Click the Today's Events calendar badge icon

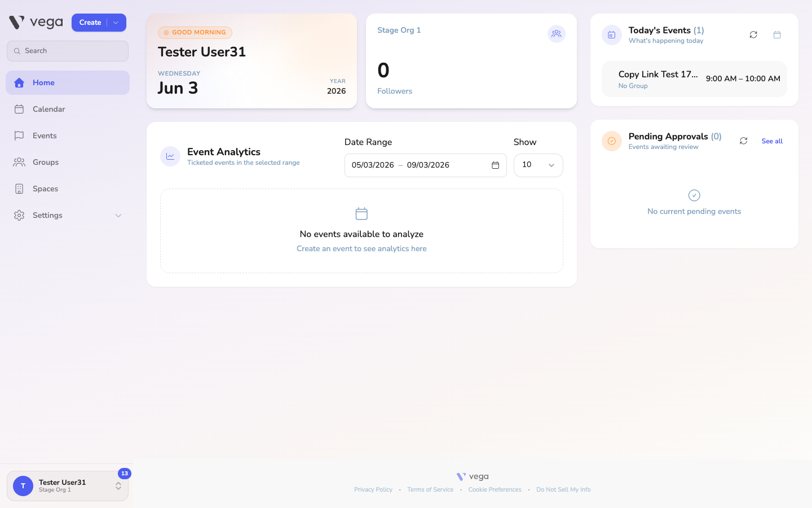click(612, 35)
